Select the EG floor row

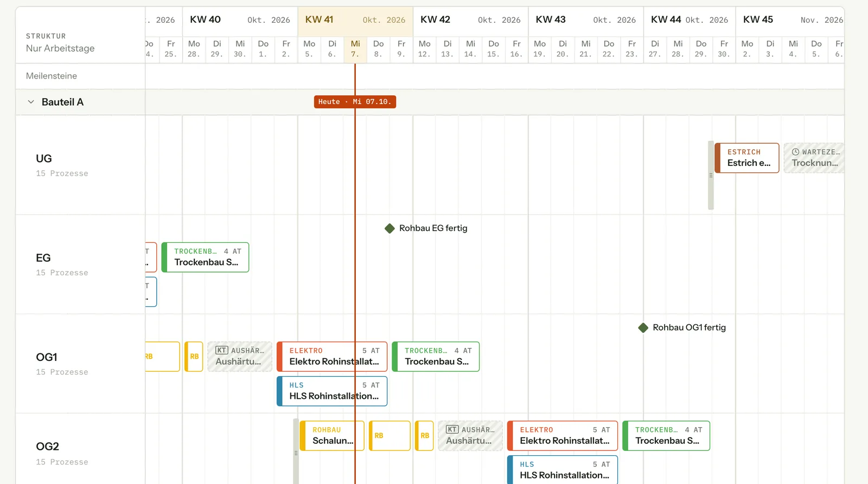coord(80,264)
